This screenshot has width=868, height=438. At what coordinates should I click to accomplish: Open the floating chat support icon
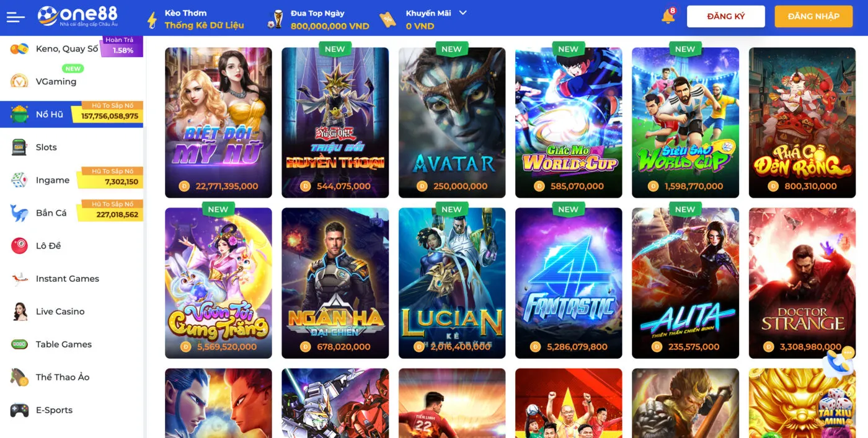pyautogui.click(x=839, y=364)
